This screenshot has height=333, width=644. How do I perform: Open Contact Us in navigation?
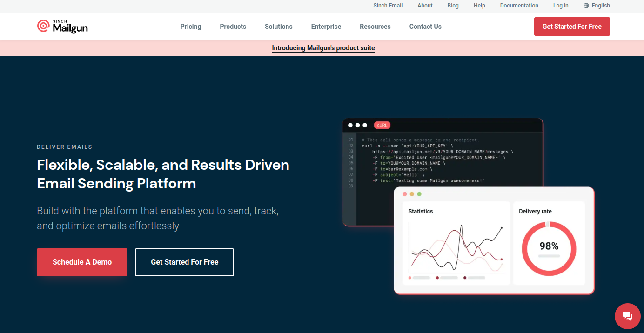425,27
